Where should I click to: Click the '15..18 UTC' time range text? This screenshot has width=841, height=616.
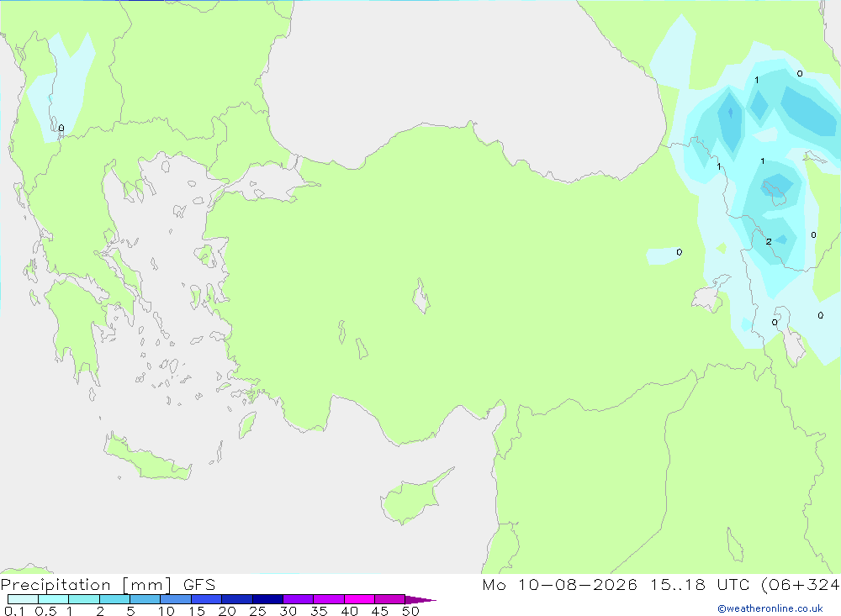(699, 585)
